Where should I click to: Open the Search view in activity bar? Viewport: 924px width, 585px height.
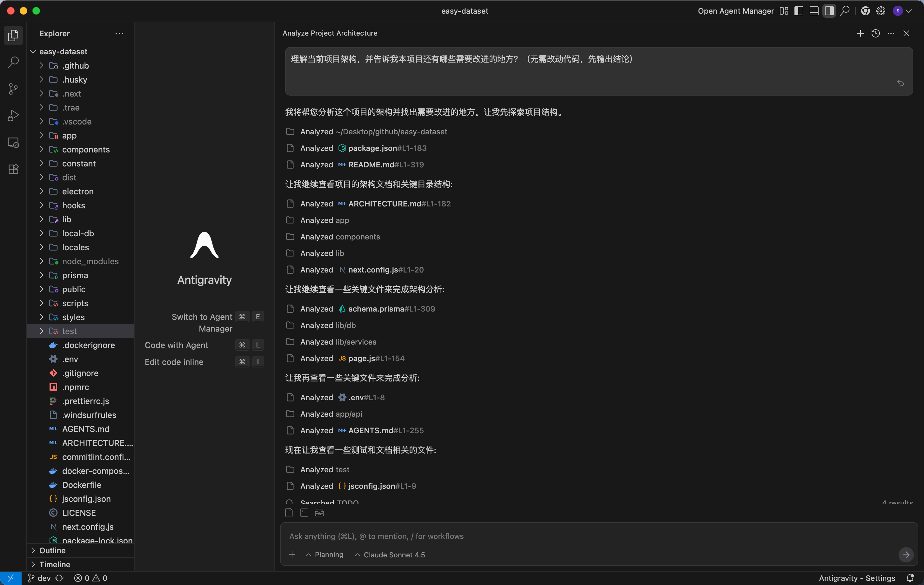(x=13, y=62)
